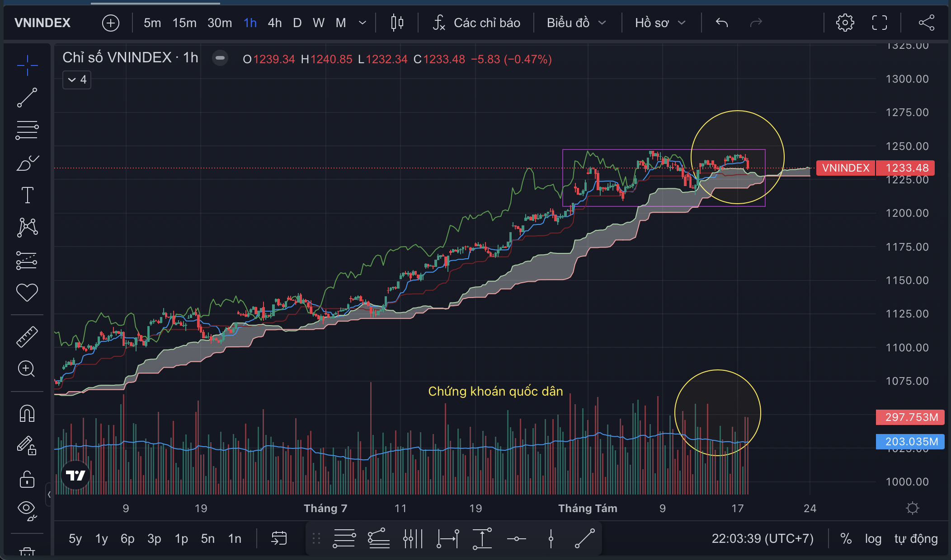Toggle tự động auto scale
The width and height of the screenshot is (951, 560).
click(916, 538)
